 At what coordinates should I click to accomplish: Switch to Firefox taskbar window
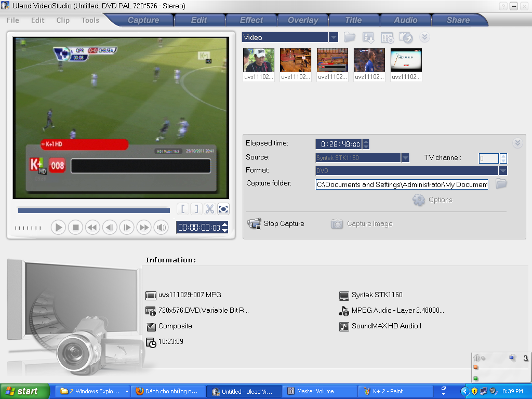coord(168,391)
